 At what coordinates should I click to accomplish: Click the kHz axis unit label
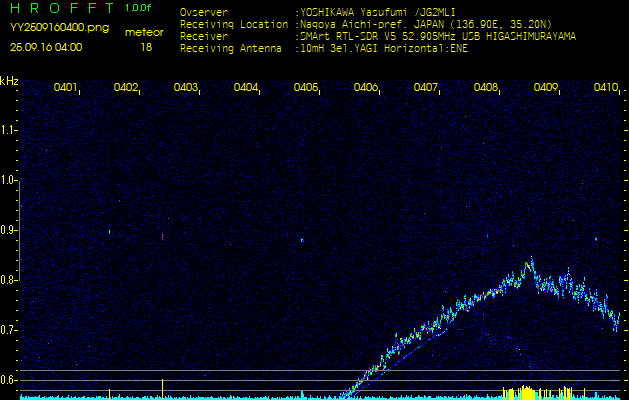coord(9,80)
